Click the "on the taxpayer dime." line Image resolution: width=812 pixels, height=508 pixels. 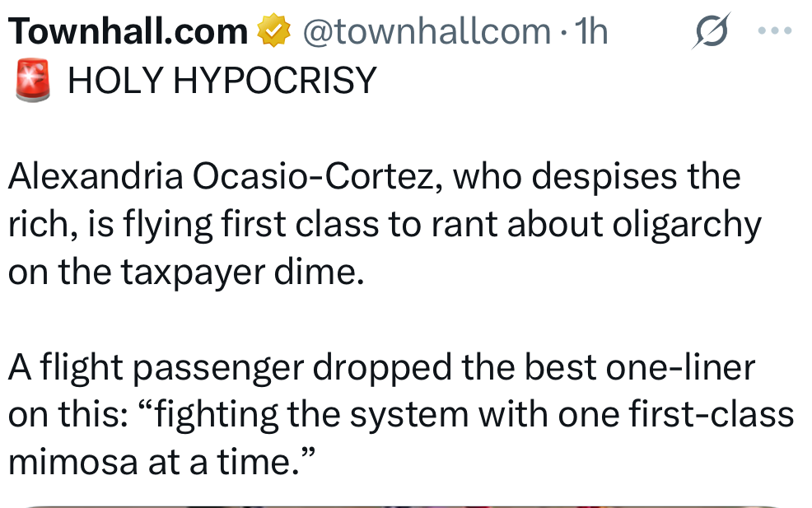pyautogui.click(x=185, y=273)
